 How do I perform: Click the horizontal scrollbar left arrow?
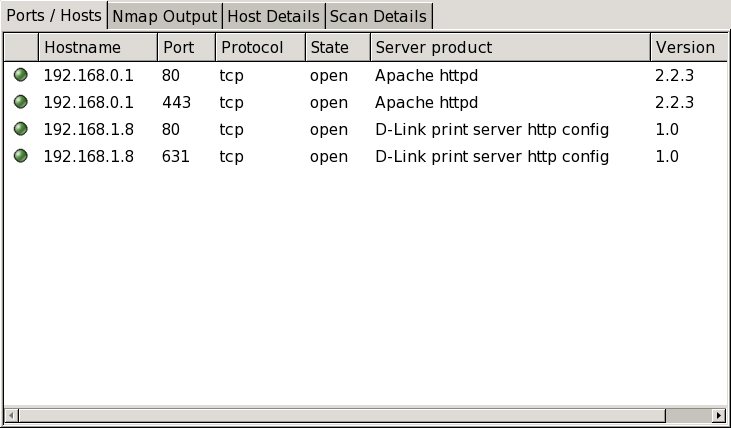11,415
